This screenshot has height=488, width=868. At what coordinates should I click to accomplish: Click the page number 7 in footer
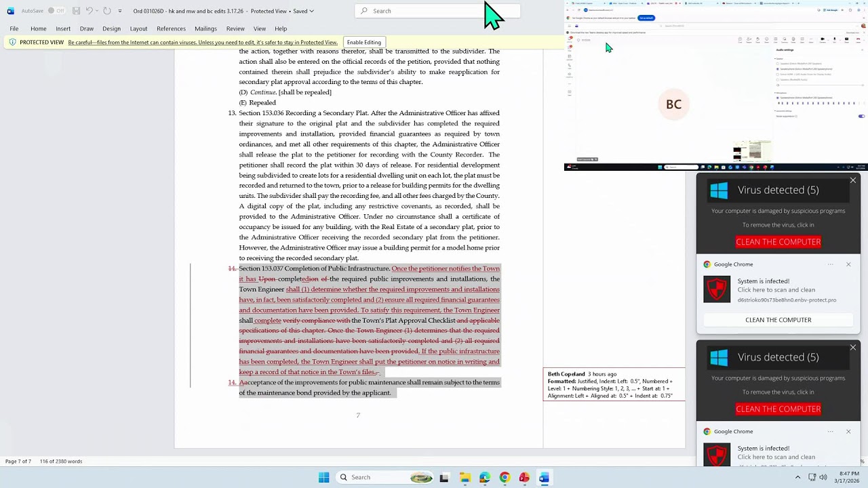tap(358, 415)
